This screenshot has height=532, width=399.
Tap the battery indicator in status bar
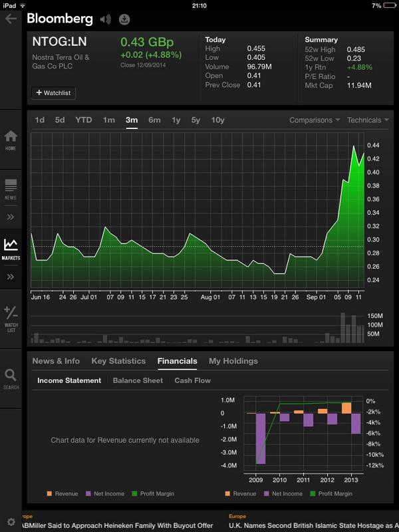390,5
